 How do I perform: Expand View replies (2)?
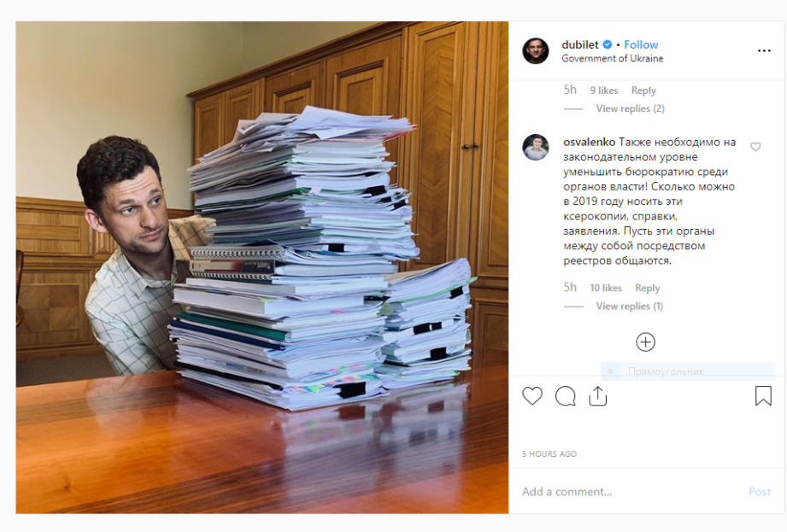[x=631, y=108]
